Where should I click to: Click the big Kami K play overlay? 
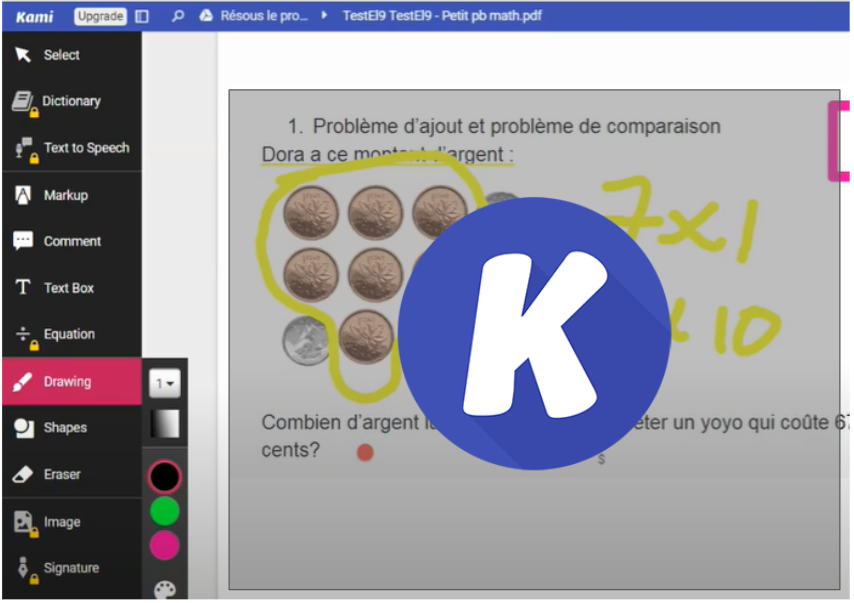(x=534, y=333)
